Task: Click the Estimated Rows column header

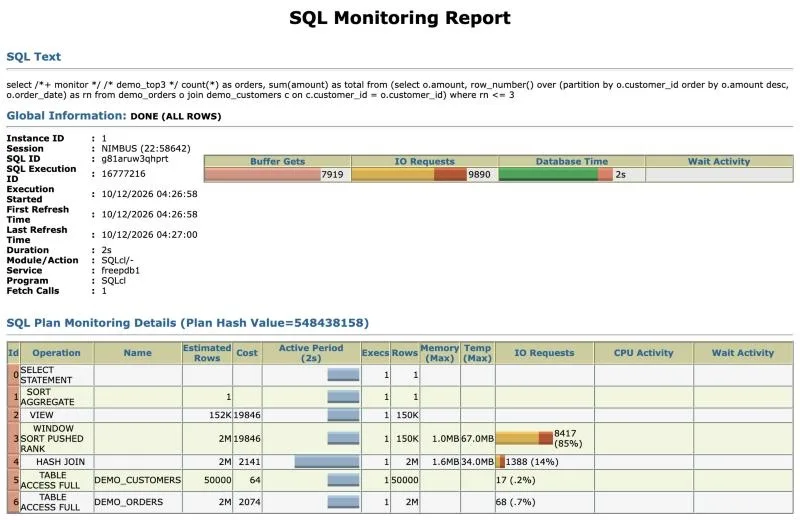Action: pos(207,353)
